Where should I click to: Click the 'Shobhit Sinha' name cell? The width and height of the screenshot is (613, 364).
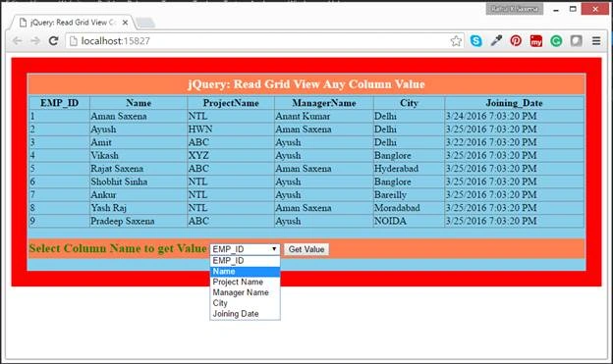[139, 182]
